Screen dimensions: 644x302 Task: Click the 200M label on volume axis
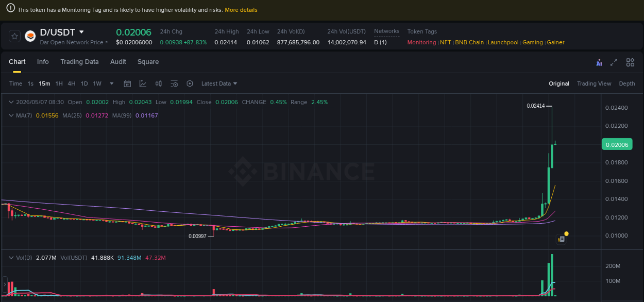612,266
